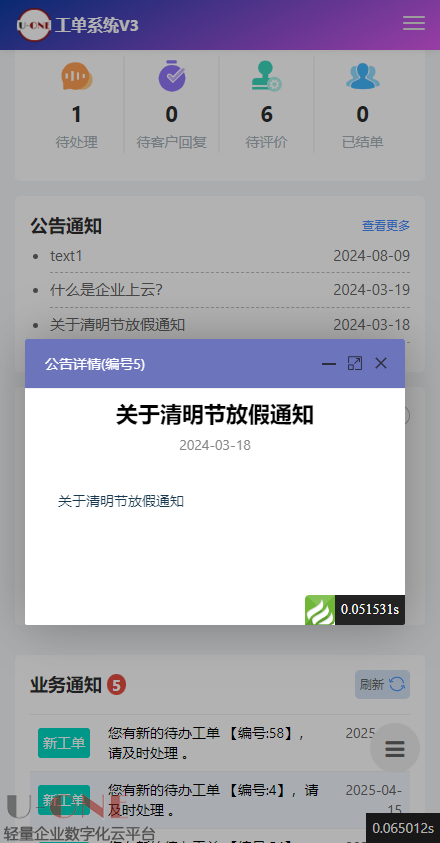Open announcement text1
The image size is (440, 843).
coord(66,256)
